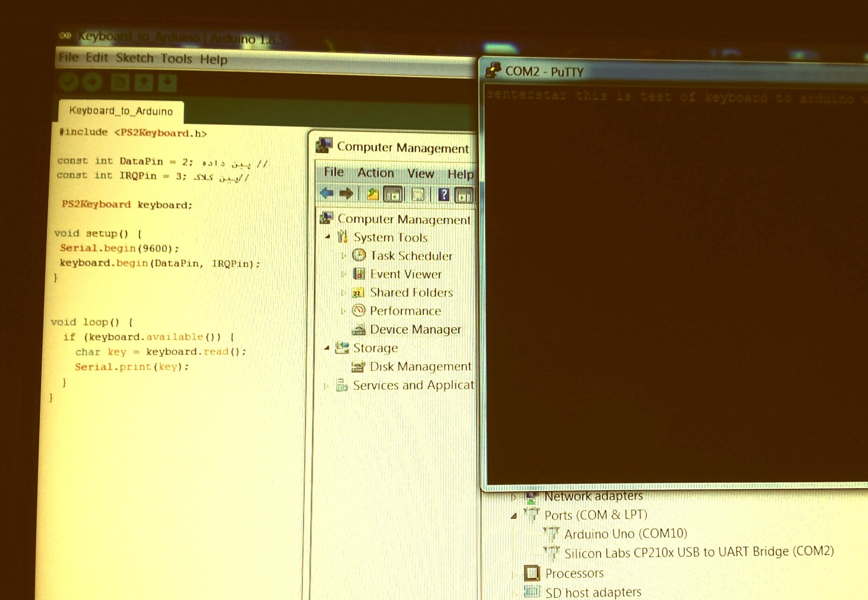The width and height of the screenshot is (868, 600).
Task: Click the Forward arrow in Computer Management
Action: click(x=346, y=193)
